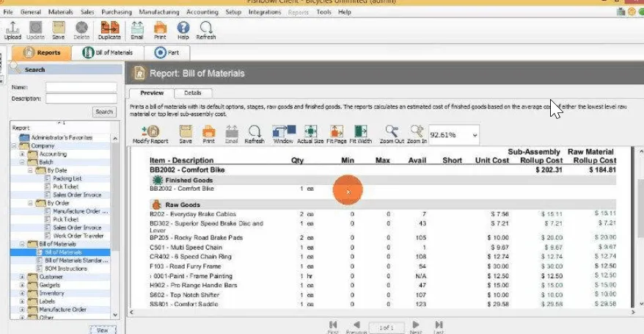Expand the Inventory folder
Image resolution: width=644 pixels, height=334 pixels.
(x=22, y=294)
